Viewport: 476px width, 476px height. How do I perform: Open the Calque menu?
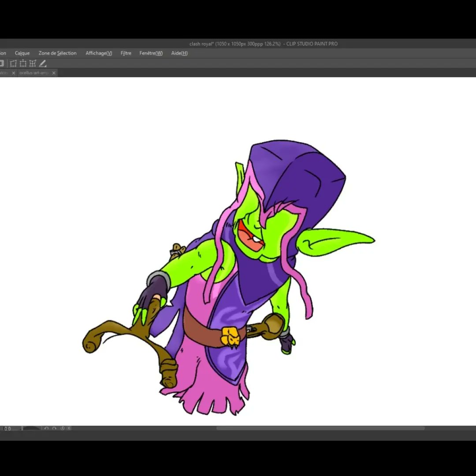point(22,53)
